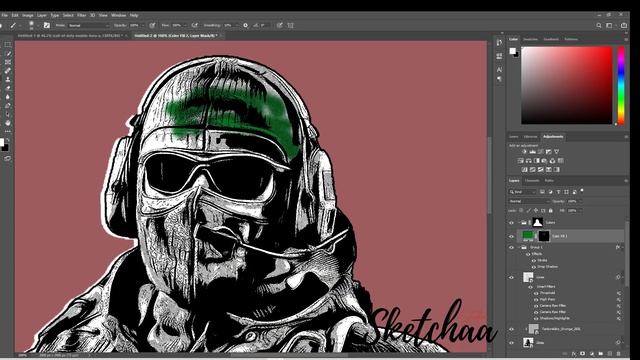Filter layers by type layers icon
This screenshot has height=360, width=640.
[x=558, y=191]
